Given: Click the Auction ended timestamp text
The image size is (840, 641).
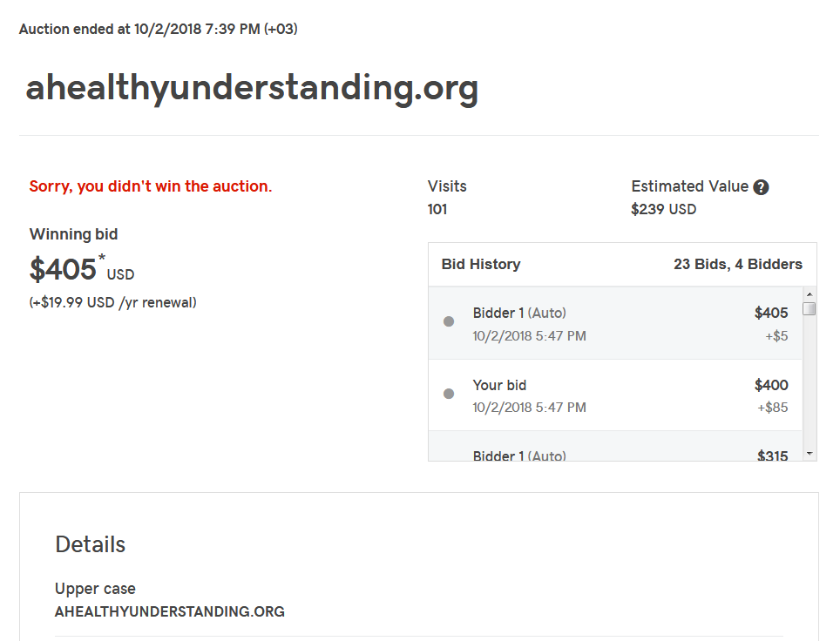Looking at the screenshot, I should point(159,29).
